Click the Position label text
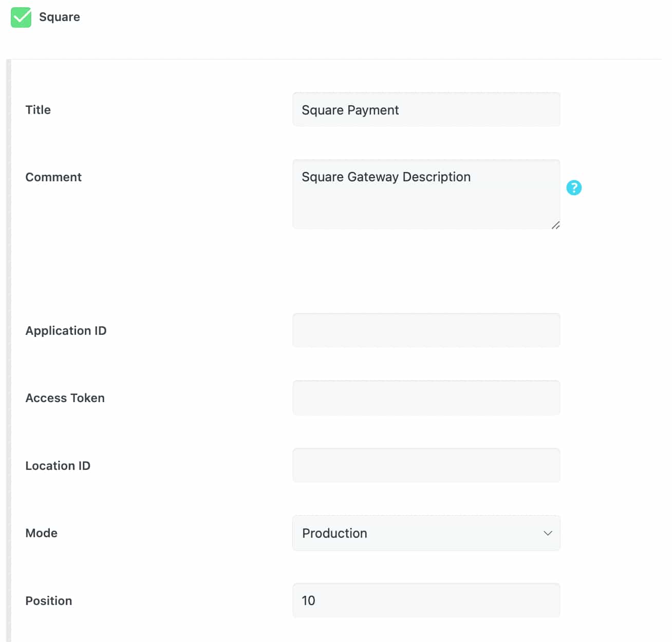The image size is (672, 642). coord(49,601)
